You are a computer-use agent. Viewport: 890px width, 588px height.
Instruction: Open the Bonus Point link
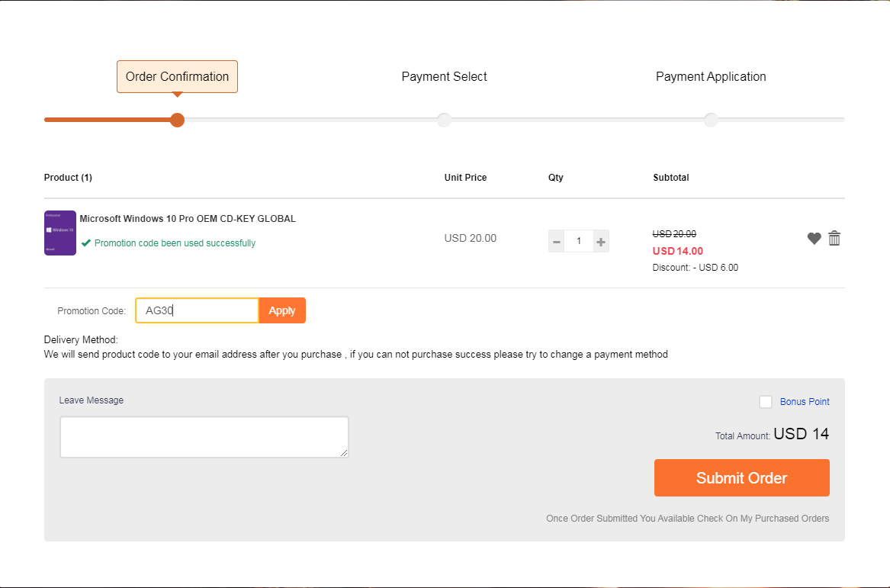coord(805,402)
